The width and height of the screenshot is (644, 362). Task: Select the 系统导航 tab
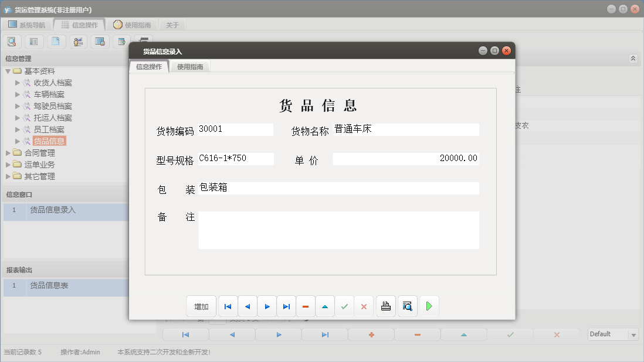pyautogui.click(x=33, y=25)
